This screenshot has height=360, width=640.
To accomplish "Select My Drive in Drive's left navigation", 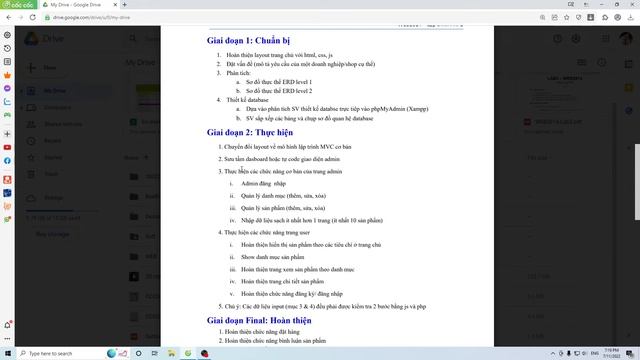I will pyautogui.click(x=54, y=91).
